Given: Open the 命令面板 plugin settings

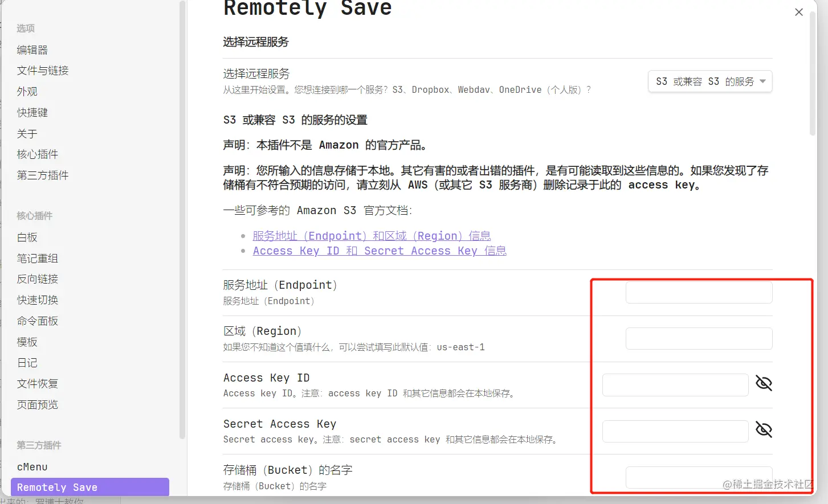Looking at the screenshot, I should point(38,321).
